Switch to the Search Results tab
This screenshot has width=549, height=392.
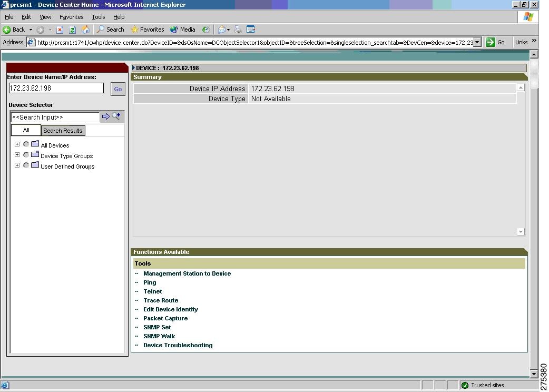point(63,131)
